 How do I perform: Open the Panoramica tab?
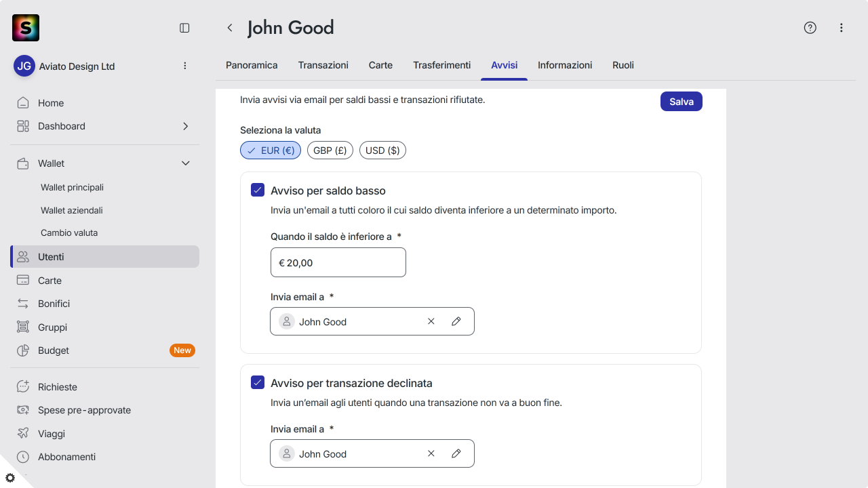pos(252,65)
